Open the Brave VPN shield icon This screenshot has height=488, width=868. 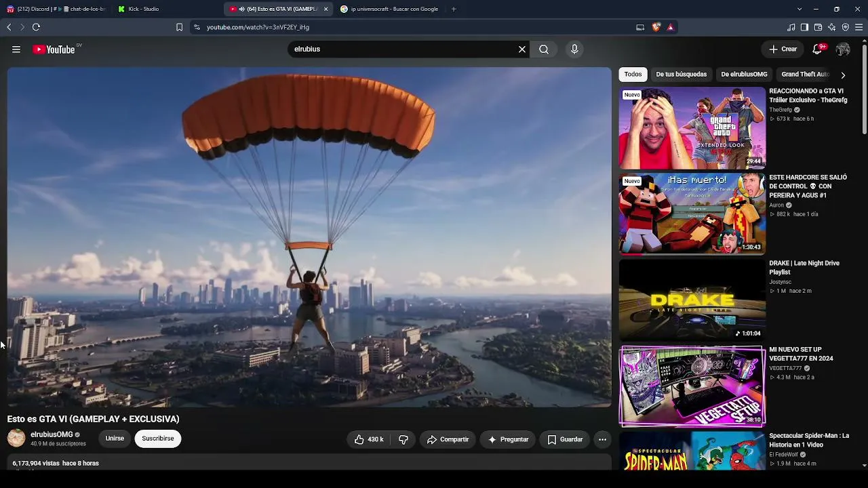point(845,27)
